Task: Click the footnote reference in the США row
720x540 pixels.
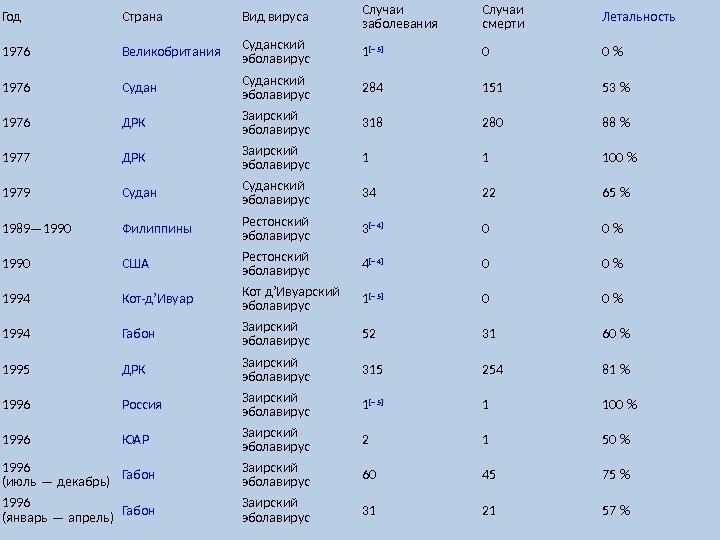Action: coord(378,262)
